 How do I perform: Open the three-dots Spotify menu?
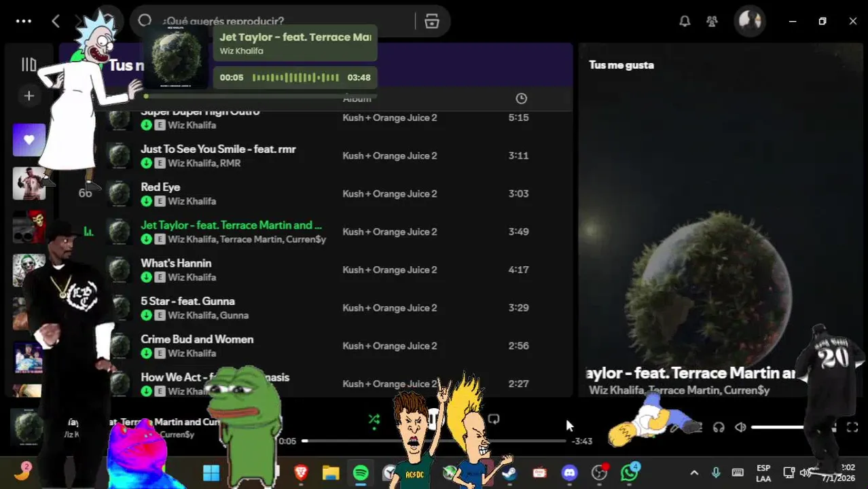[24, 21]
